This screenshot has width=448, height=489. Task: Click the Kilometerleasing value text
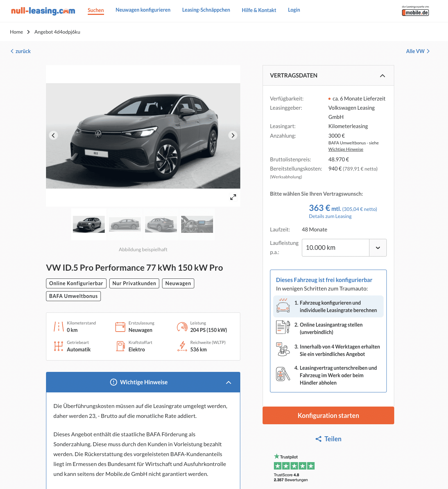[x=348, y=126]
